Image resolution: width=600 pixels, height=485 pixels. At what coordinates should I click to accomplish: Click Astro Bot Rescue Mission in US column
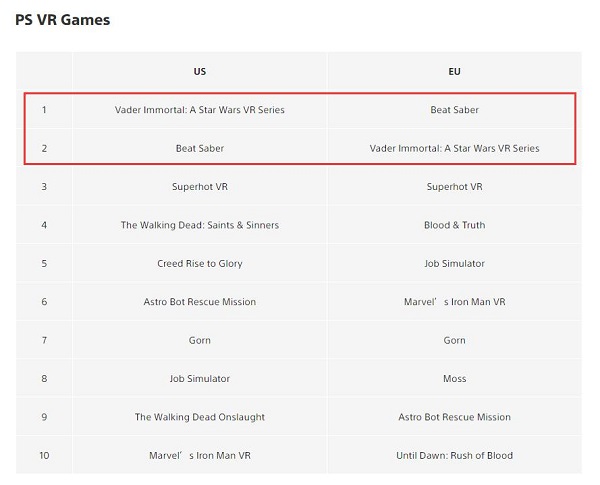tap(199, 302)
